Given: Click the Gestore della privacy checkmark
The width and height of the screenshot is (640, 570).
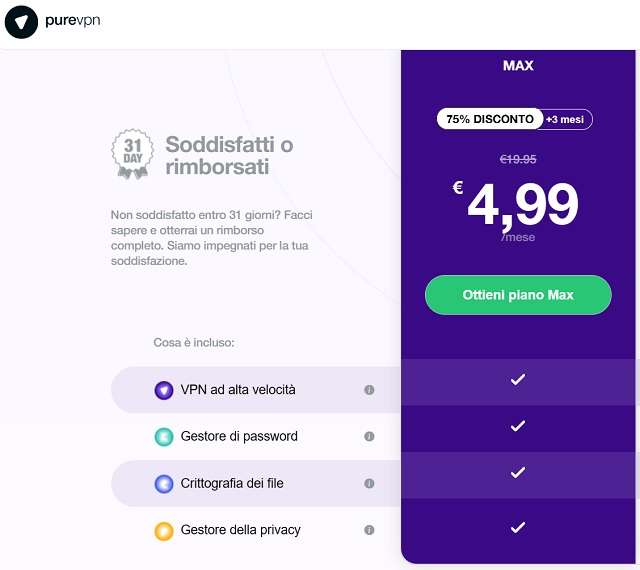Looking at the screenshot, I should coord(517,527).
